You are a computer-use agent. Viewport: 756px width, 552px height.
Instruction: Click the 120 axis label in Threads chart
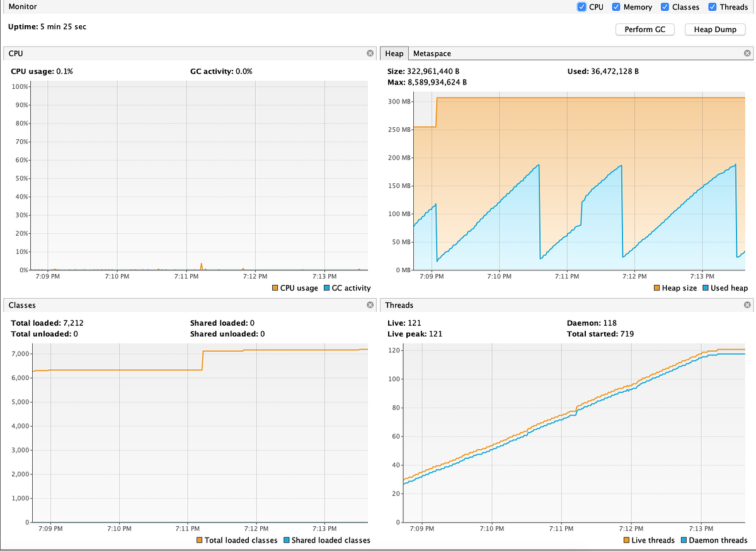click(x=395, y=350)
